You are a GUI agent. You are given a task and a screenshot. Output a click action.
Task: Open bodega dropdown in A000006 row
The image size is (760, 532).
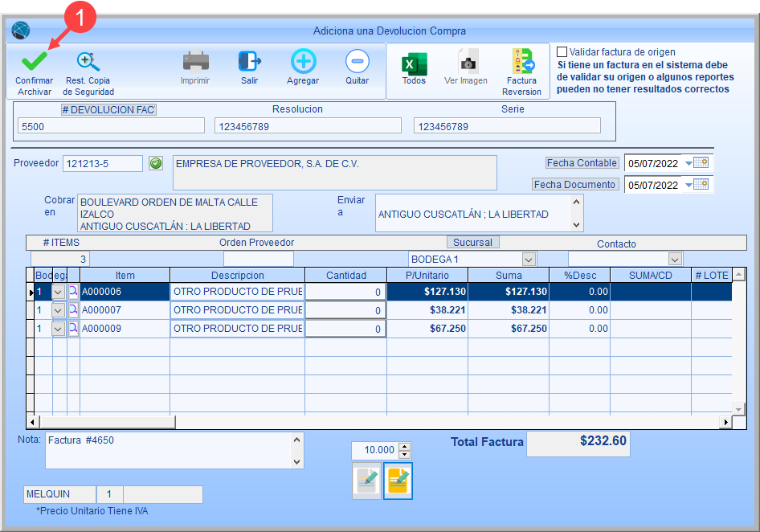58,292
